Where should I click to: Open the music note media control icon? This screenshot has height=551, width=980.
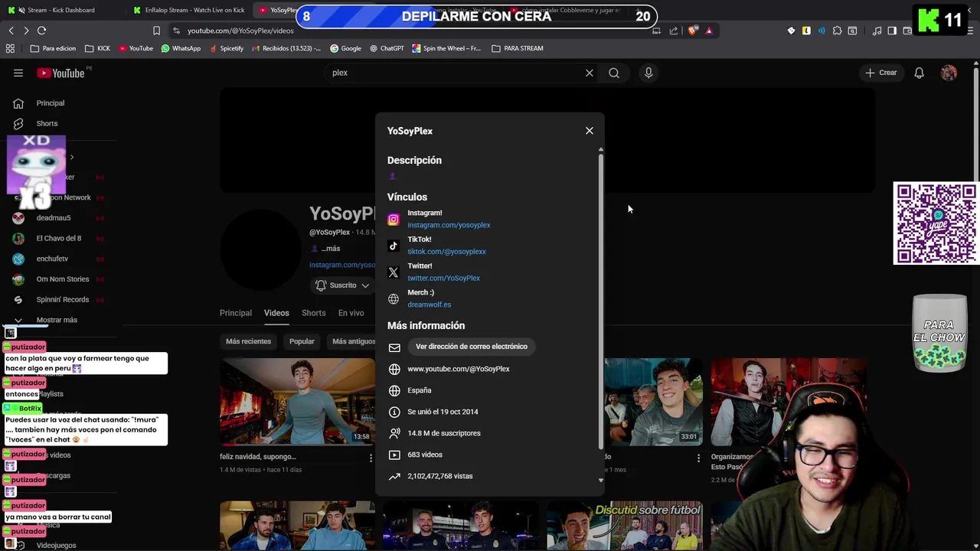pos(877,31)
